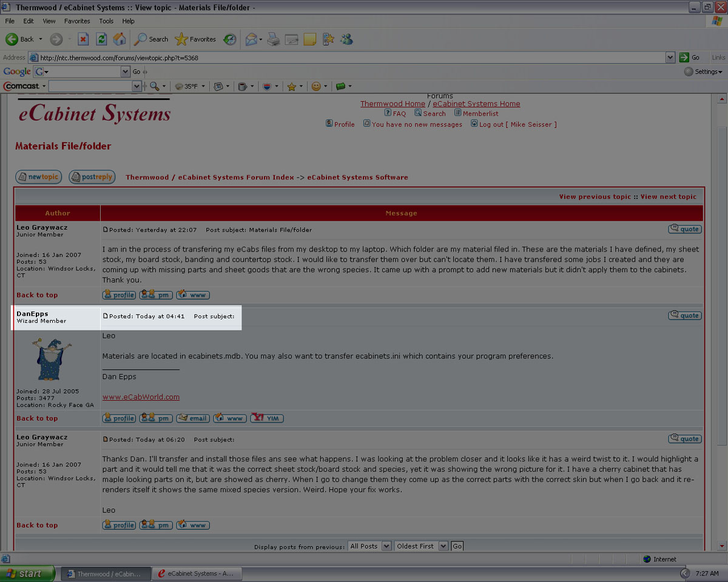
Task: Quote DanEpps's post
Action: tap(685, 315)
